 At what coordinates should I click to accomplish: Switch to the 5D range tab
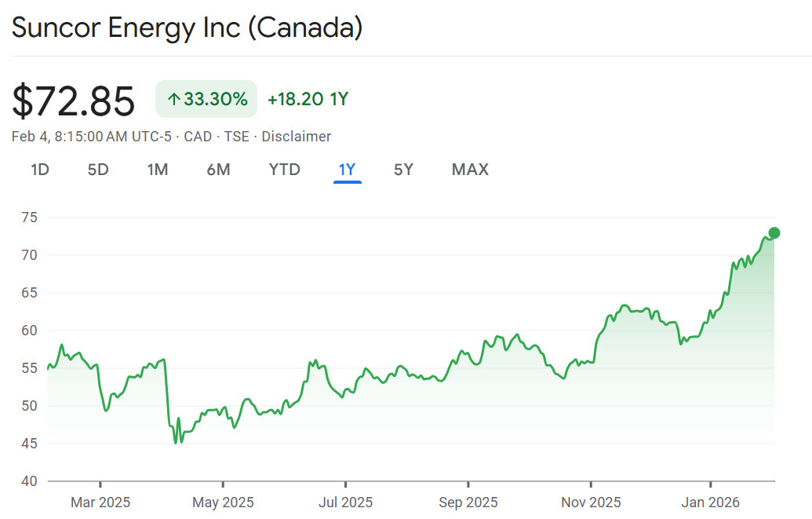pos(98,170)
